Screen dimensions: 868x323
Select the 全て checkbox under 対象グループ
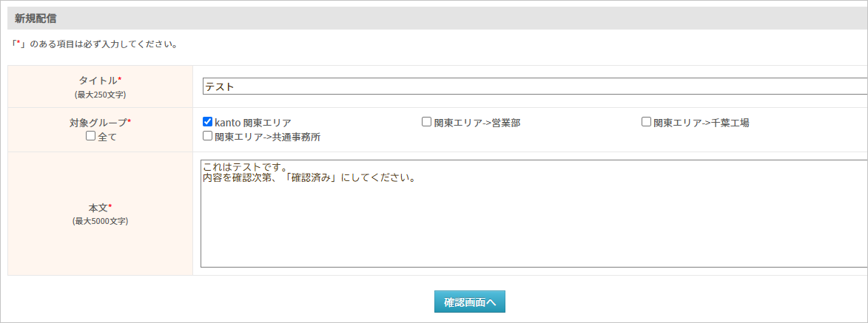pyautogui.click(x=91, y=136)
